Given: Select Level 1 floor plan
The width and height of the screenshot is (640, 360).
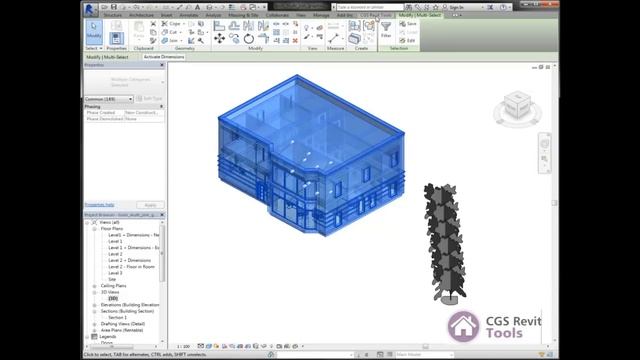Looking at the screenshot, I should point(115,241).
